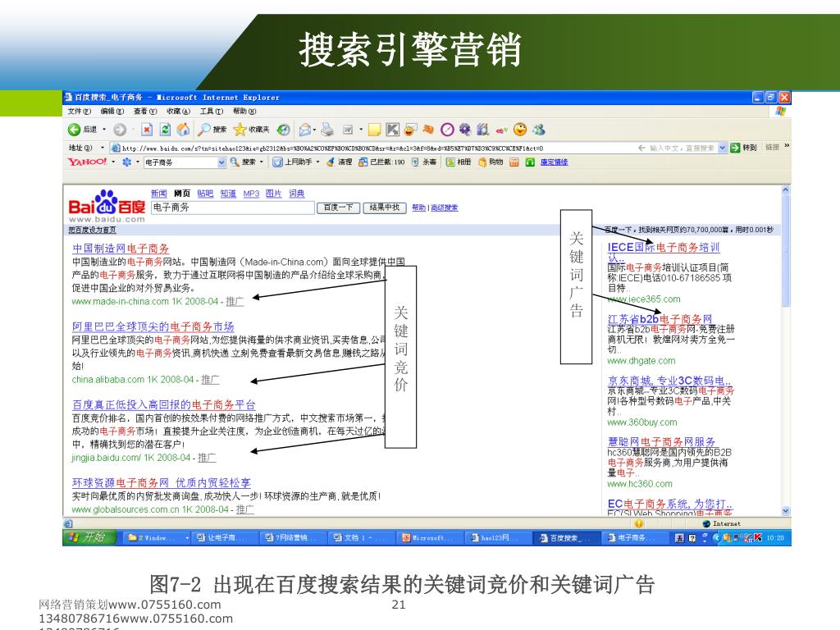
Task: Open the History/media globe icon
Action: 283,129
